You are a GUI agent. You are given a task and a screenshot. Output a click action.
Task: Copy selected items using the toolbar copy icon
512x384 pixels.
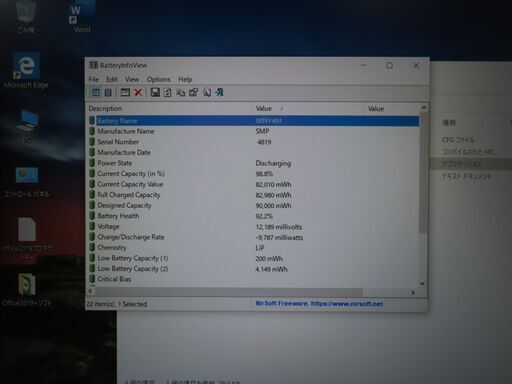[x=180, y=92]
